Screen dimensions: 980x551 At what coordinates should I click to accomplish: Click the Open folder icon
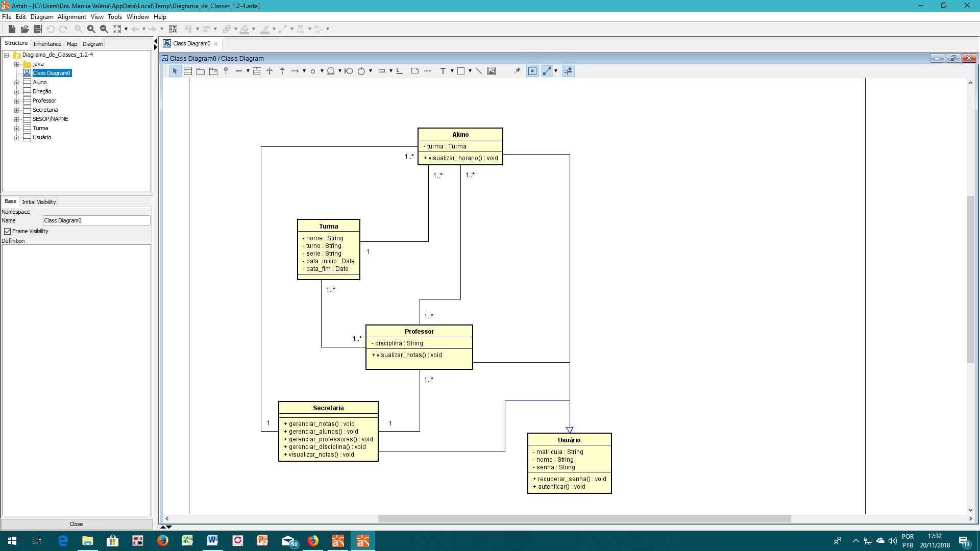pyautogui.click(x=24, y=29)
